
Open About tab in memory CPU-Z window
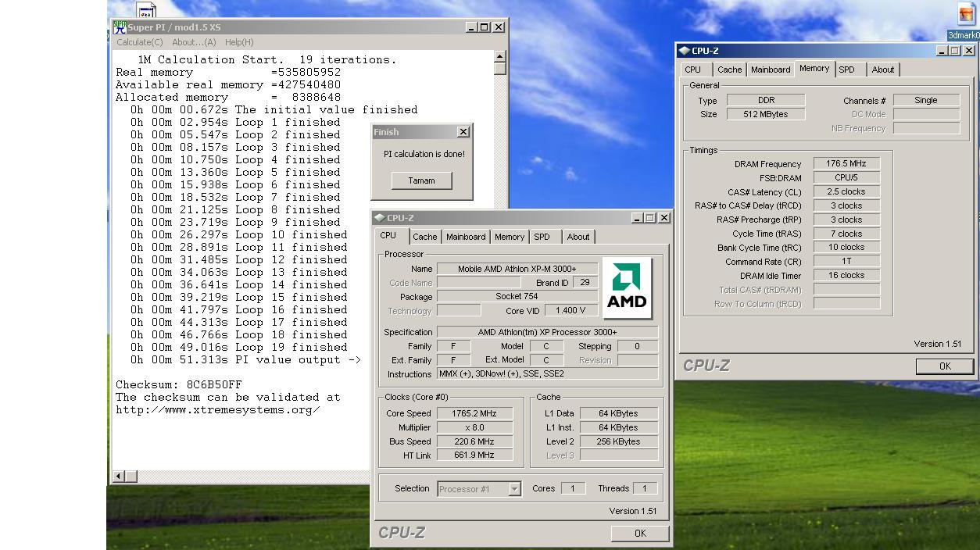pos(883,70)
